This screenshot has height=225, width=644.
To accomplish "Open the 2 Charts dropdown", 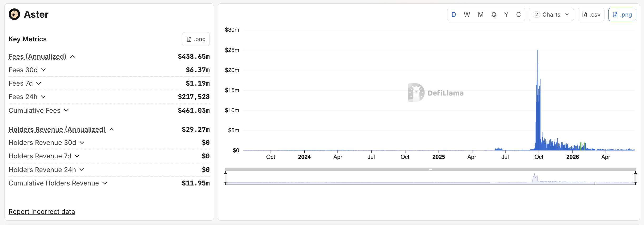I will [x=551, y=14].
